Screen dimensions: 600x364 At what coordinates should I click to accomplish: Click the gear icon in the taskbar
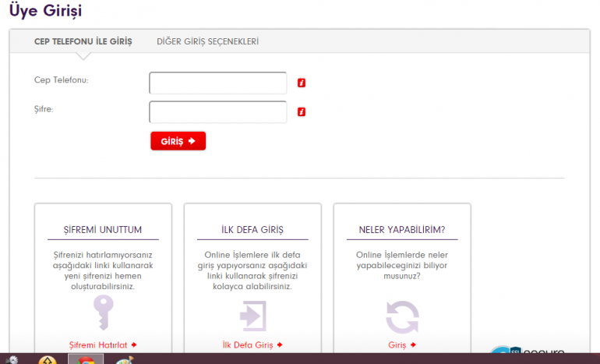(x=11, y=360)
